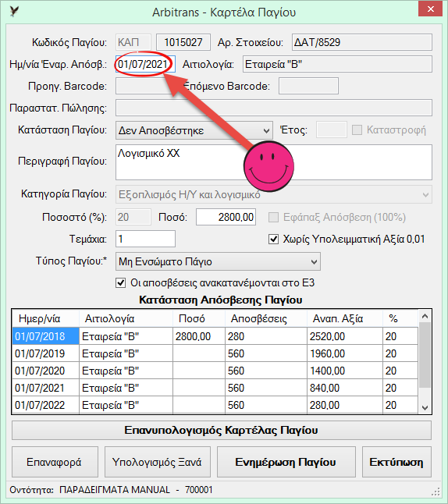Uncheck Οι αποσβέσεις ανακατανέμονται στο Ε3
Screen dimensions: 448x504
tap(121, 283)
